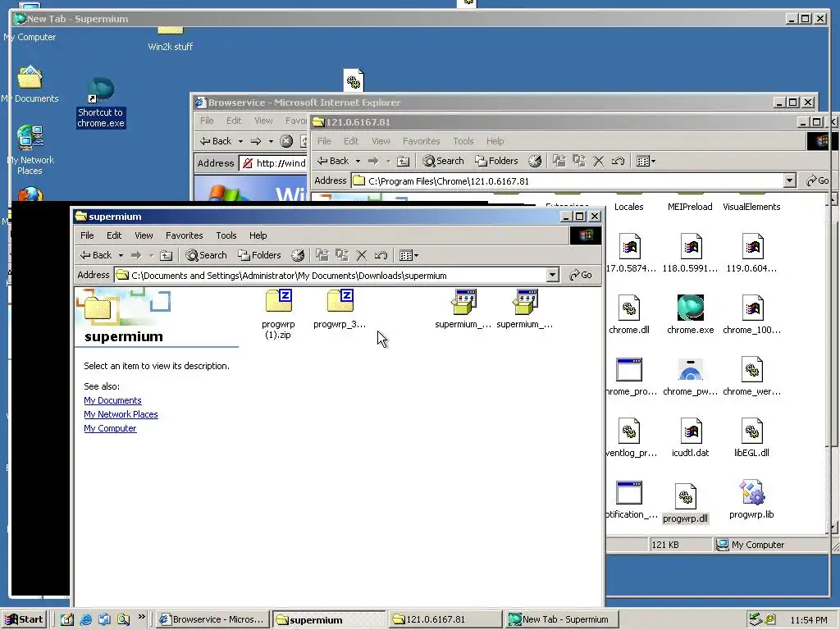Open Help menu in supermium window

point(258,235)
